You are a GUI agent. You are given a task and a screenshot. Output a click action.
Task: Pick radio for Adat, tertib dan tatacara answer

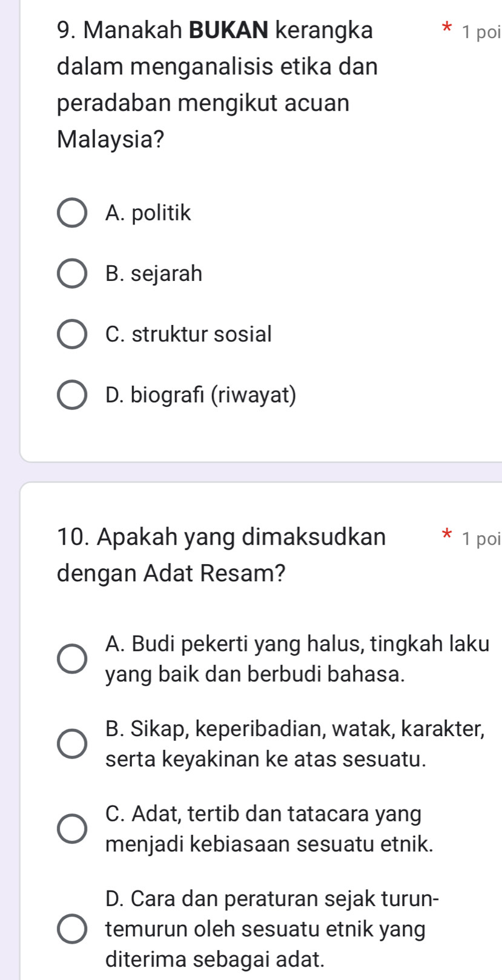(x=72, y=828)
